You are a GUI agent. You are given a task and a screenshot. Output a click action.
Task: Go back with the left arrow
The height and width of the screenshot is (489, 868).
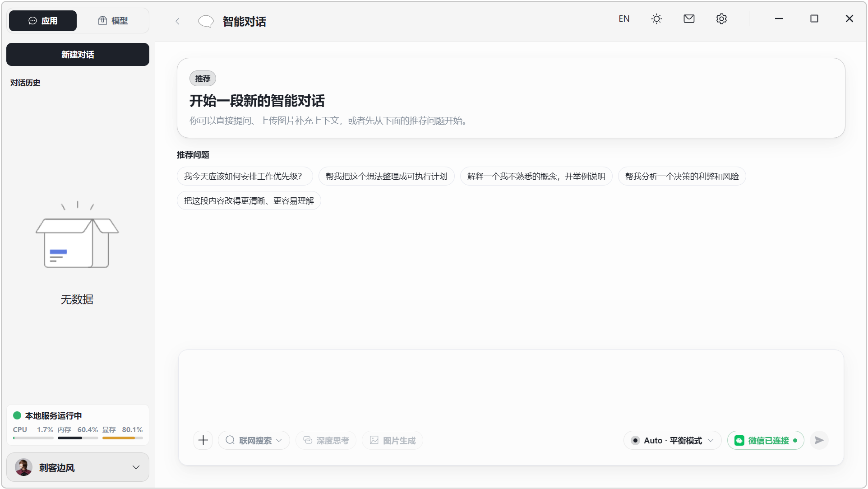click(x=178, y=21)
